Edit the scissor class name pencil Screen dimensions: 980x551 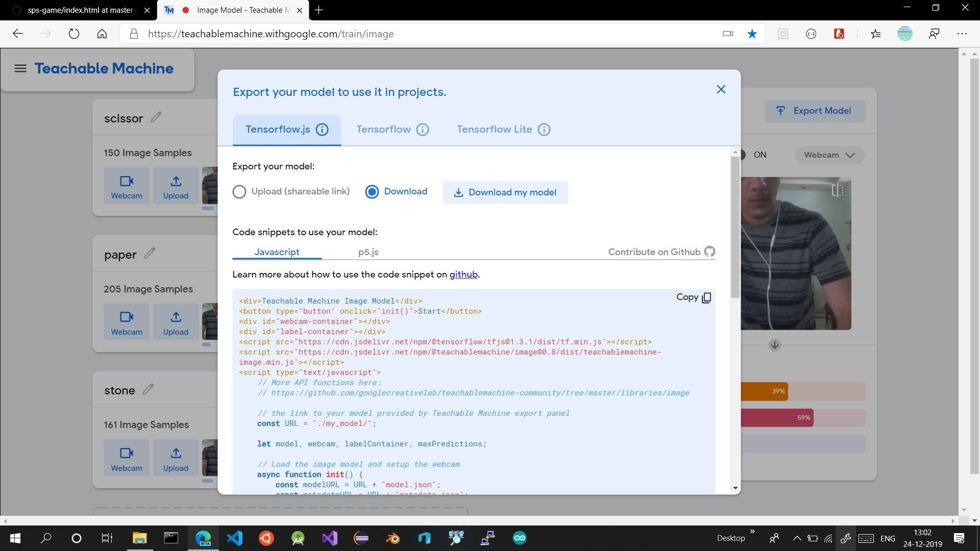[x=156, y=117]
